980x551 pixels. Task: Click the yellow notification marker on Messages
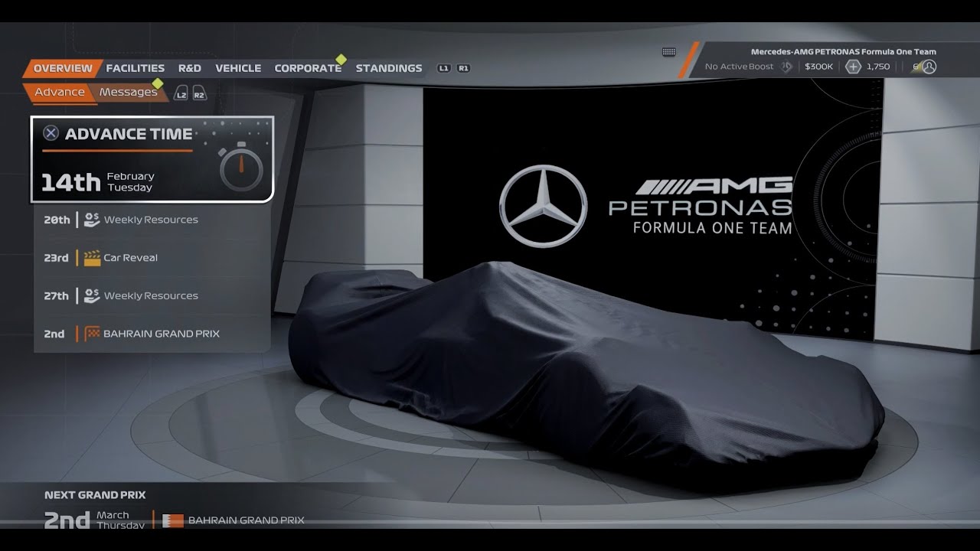158,83
